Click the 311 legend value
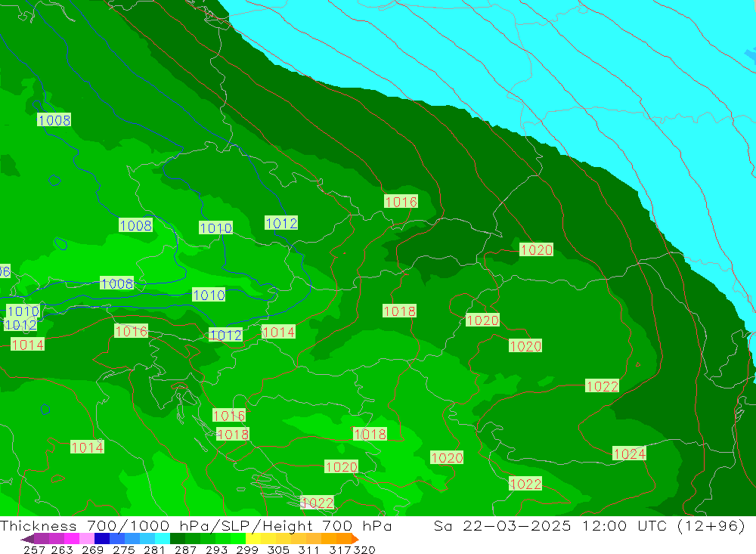The image size is (756, 554). tap(308, 549)
